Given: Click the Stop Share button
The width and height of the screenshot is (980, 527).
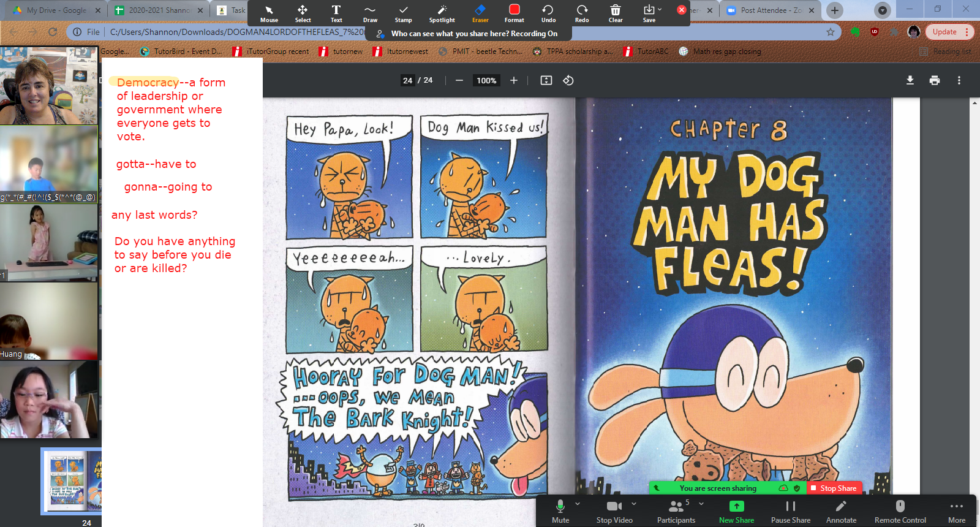Looking at the screenshot, I should coord(834,488).
